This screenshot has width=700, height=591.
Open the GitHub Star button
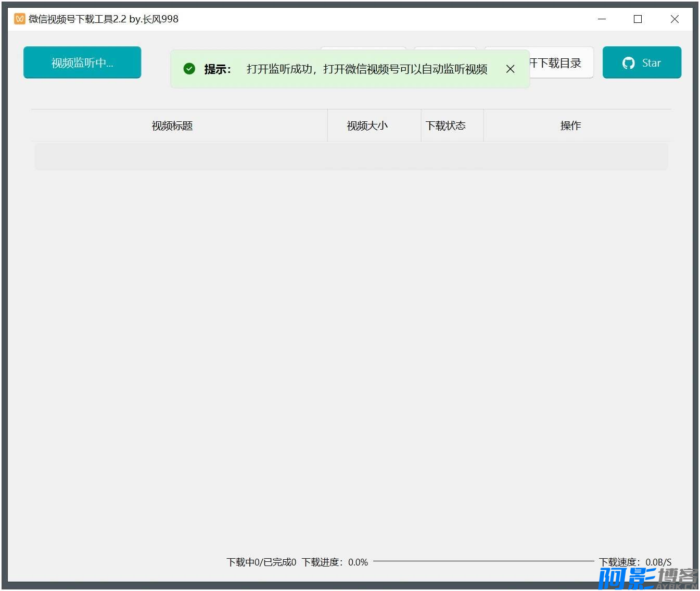[x=642, y=62]
